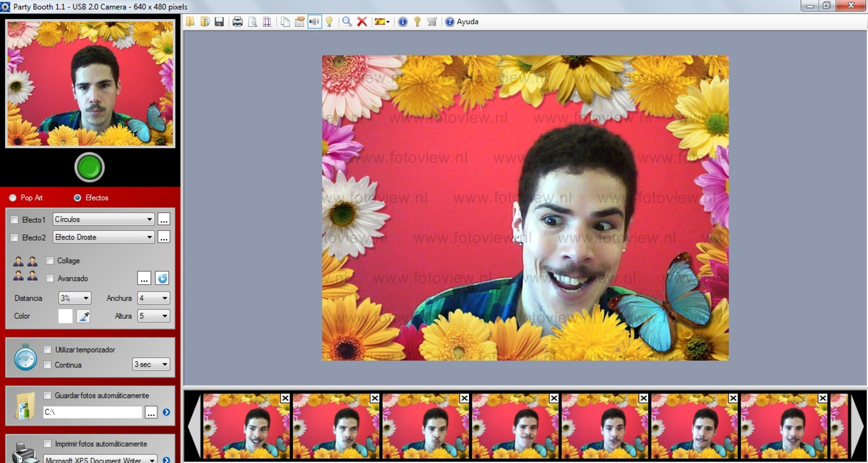The height and width of the screenshot is (463, 868).
Task: Click the ellipsis button beside Efecto Droste
Action: [164, 237]
